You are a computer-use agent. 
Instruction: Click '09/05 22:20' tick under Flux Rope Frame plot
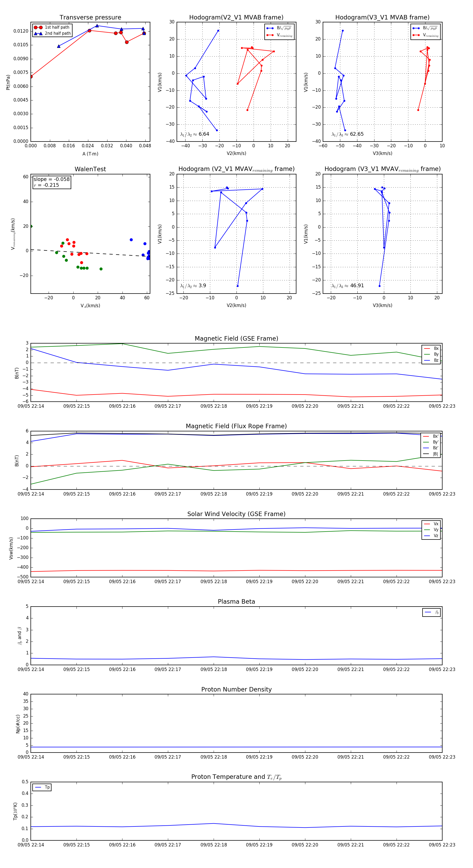(x=305, y=494)
